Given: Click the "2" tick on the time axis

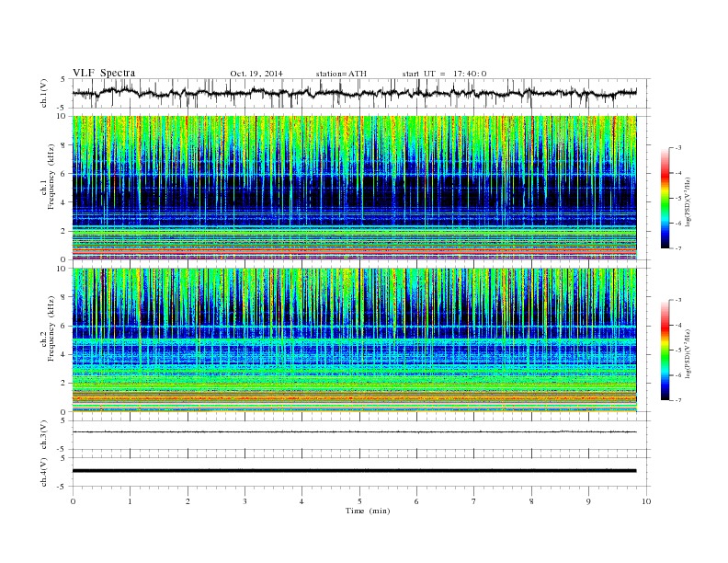Looking at the screenshot, I should (188, 501).
